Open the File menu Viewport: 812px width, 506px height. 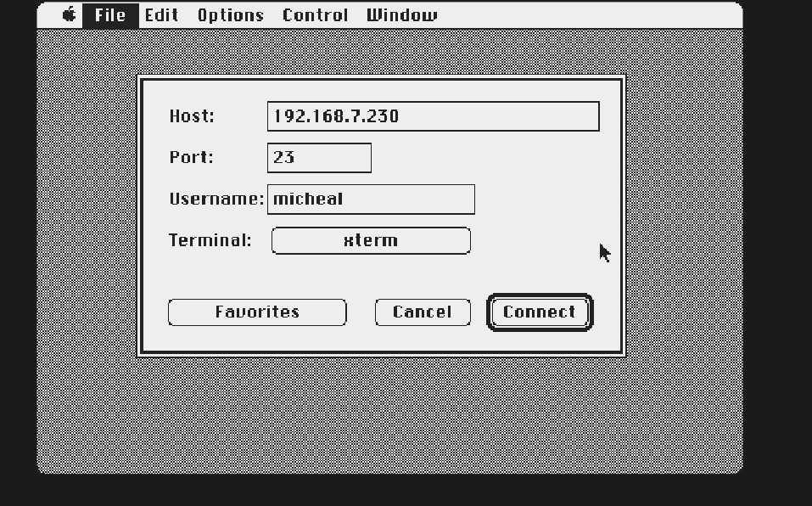(110, 14)
